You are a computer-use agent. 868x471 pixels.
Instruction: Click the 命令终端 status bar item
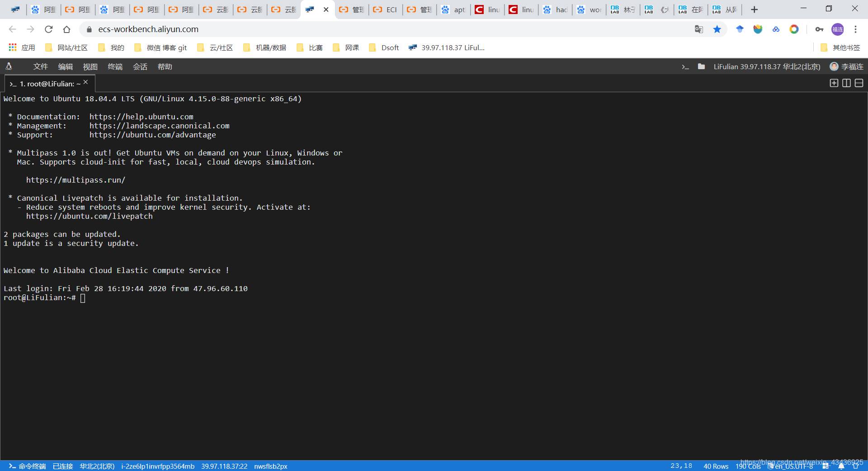(28, 466)
